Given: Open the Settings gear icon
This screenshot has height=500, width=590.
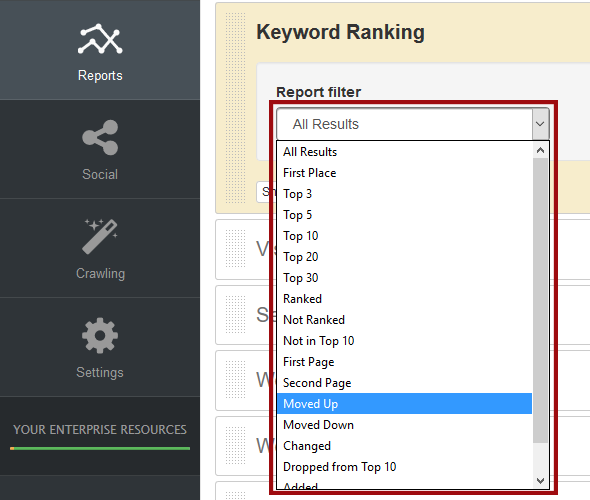Looking at the screenshot, I should 100,336.
